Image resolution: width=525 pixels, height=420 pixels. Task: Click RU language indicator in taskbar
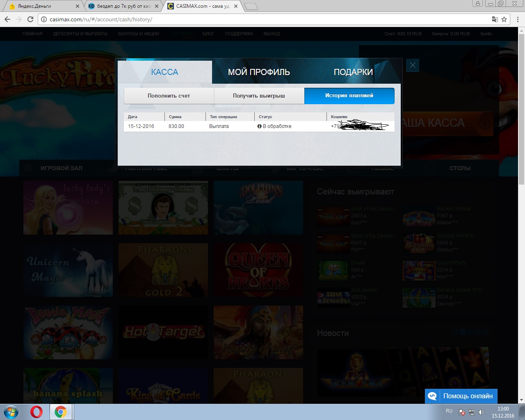[x=449, y=411]
